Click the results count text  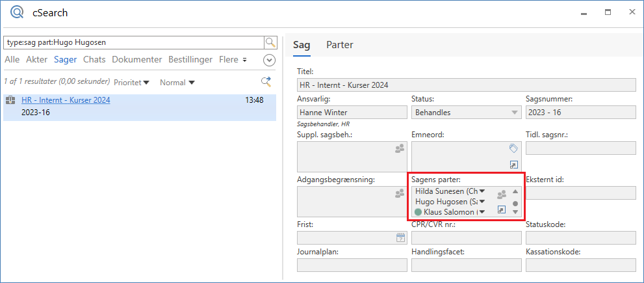pos(57,81)
